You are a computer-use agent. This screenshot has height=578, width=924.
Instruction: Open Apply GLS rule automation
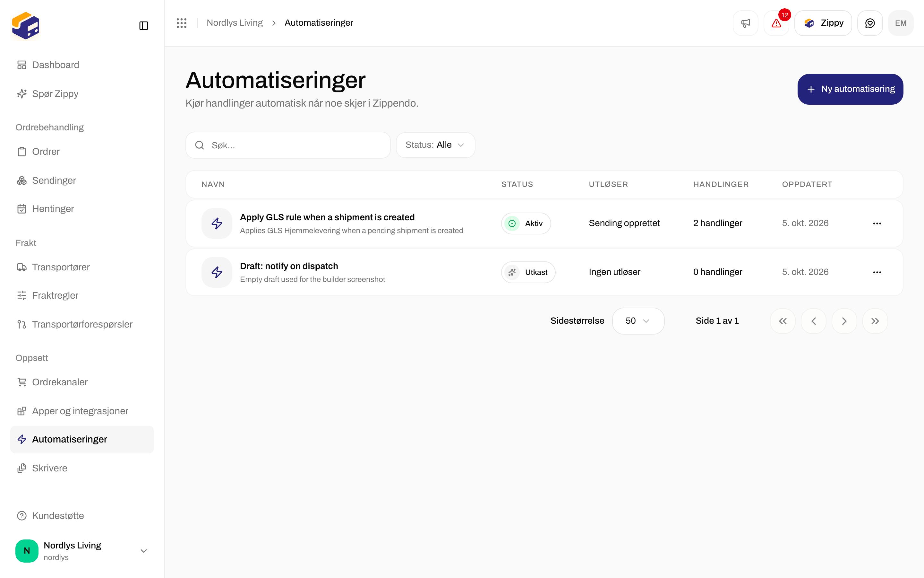click(327, 217)
